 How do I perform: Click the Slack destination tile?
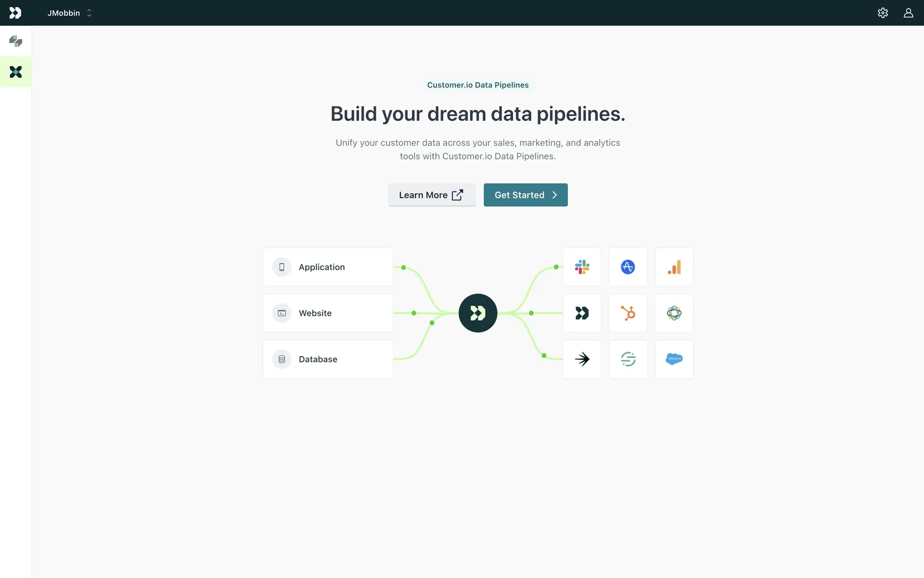coord(582,267)
